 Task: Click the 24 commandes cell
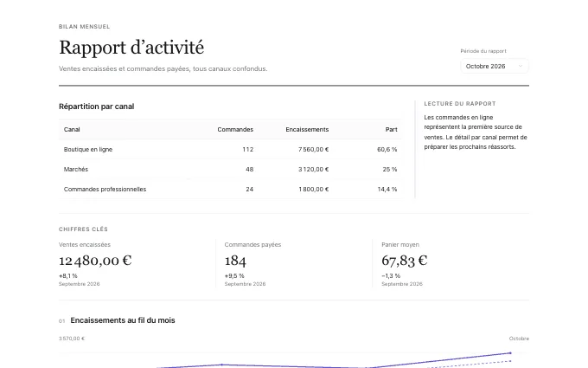pos(250,190)
